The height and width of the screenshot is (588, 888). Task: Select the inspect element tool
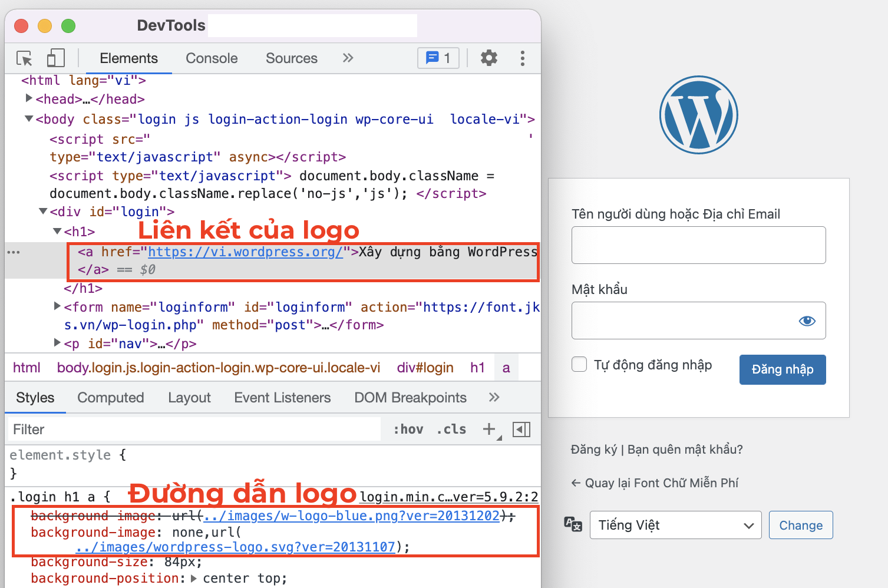pyautogui.click(x=24, y=58)
